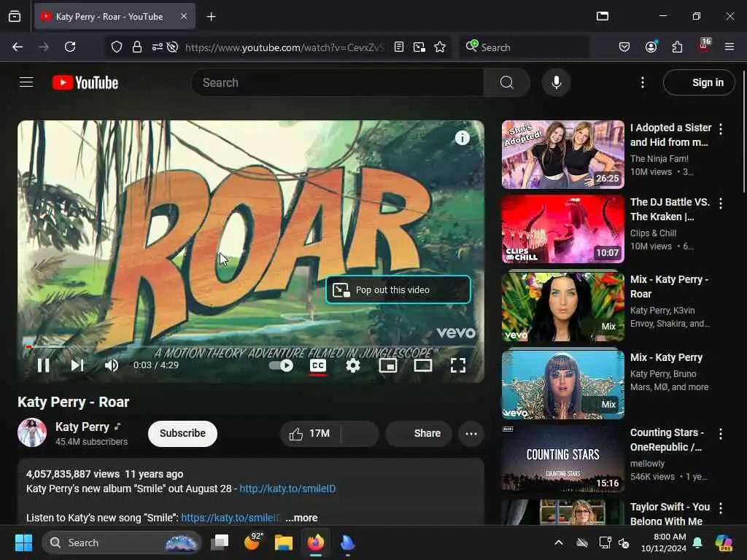This screenshot has height=560, width=747.
Task: Focus the Firefox toolbar Search field
Action: (525, 47)
